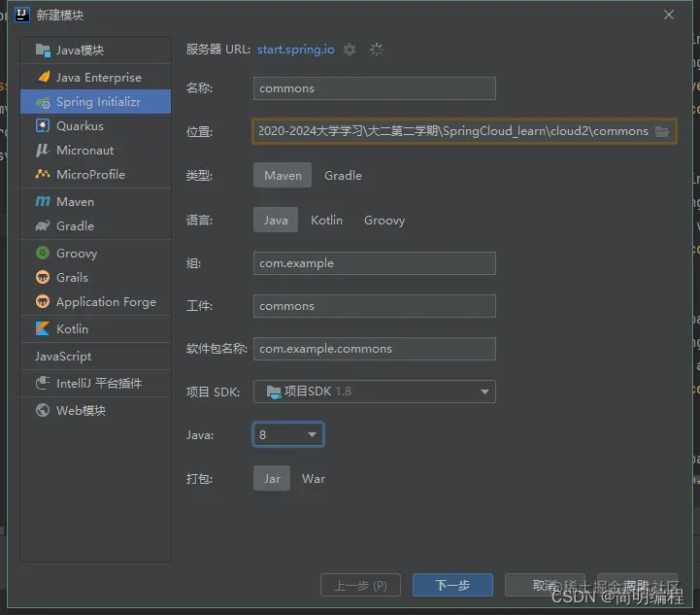Click the Kotlin K icon
This screenshot has height=615, width=700.
(x=43, y=328)
